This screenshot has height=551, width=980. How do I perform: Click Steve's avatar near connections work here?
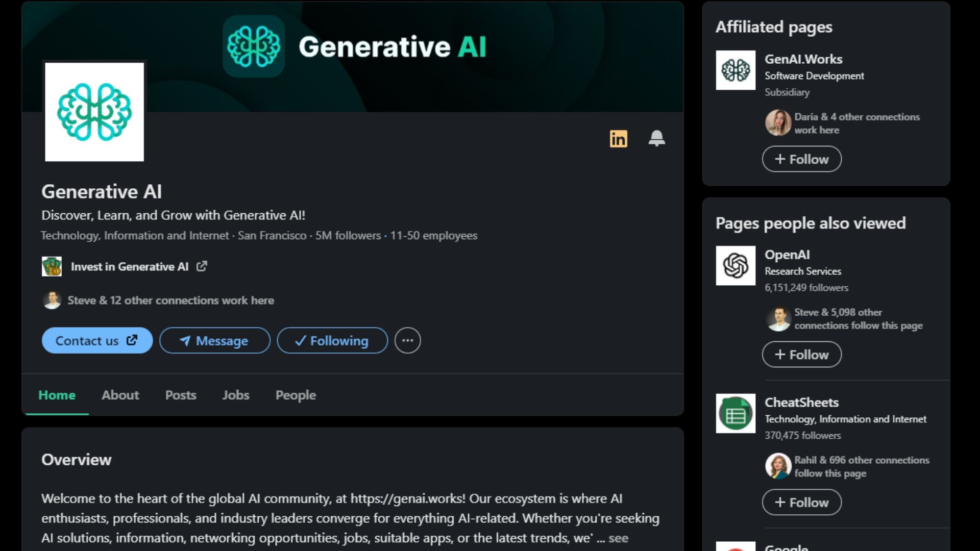52,300
